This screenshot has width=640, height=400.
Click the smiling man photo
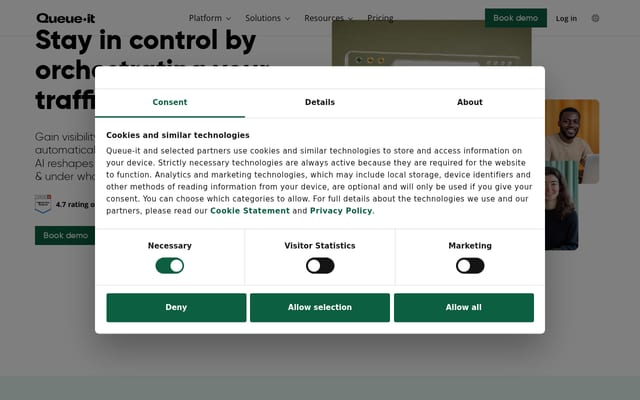click(572, 141)
